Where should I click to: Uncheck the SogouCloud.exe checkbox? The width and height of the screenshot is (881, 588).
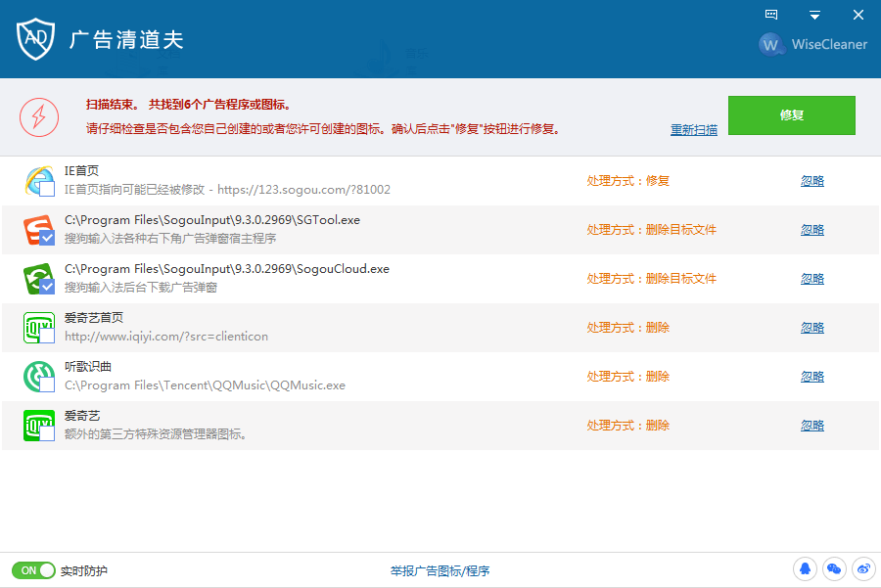(x=47, y=287)
